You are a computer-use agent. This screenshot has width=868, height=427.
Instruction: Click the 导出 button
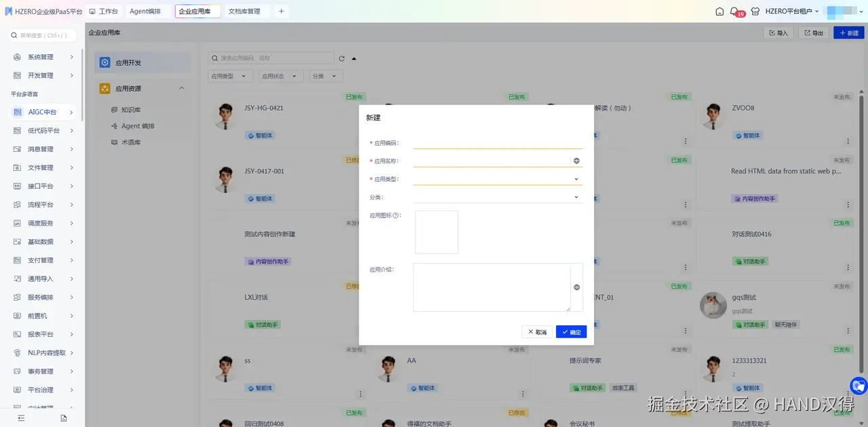[814, 33]
